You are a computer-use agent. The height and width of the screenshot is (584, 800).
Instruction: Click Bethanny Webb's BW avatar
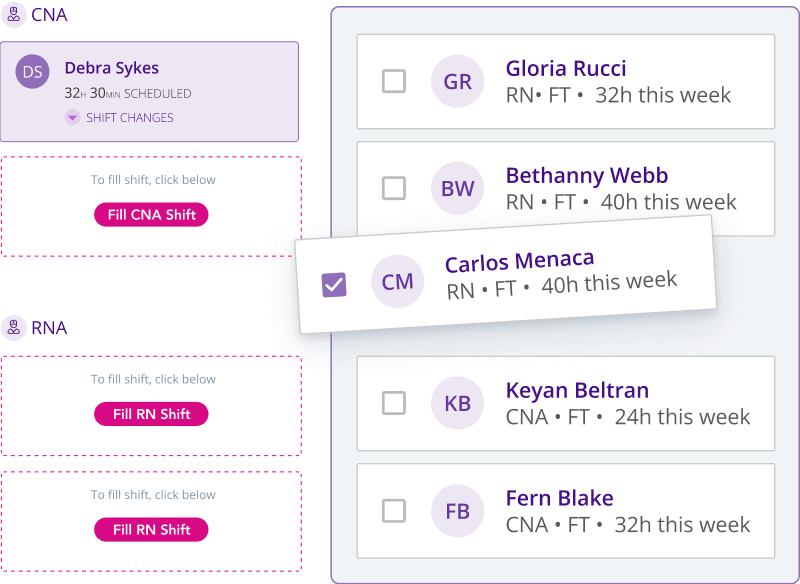[457, 188]
